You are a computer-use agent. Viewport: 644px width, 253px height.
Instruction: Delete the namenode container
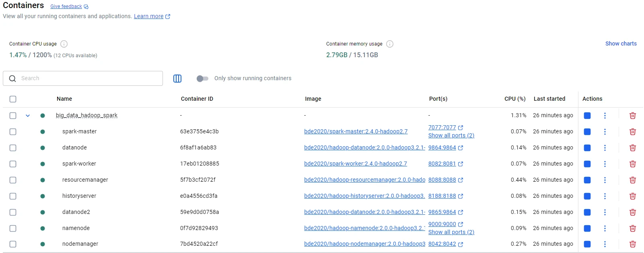point(632,228)
